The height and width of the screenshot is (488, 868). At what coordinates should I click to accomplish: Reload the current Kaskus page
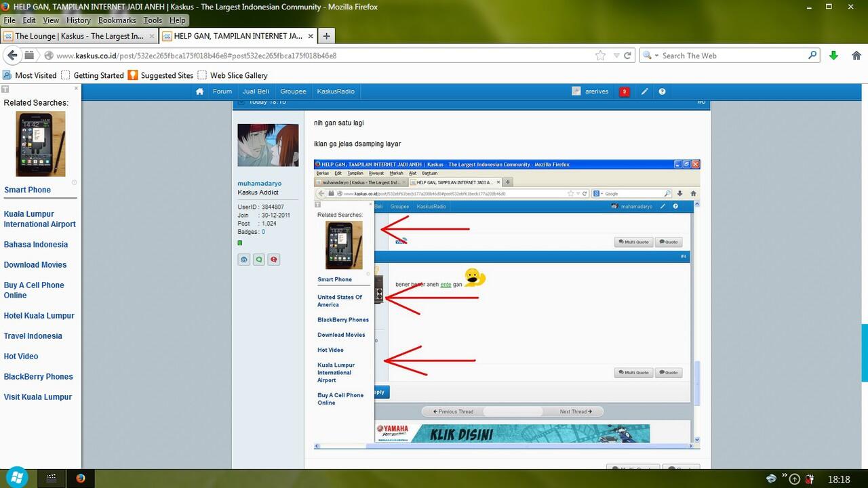[628, 56]
